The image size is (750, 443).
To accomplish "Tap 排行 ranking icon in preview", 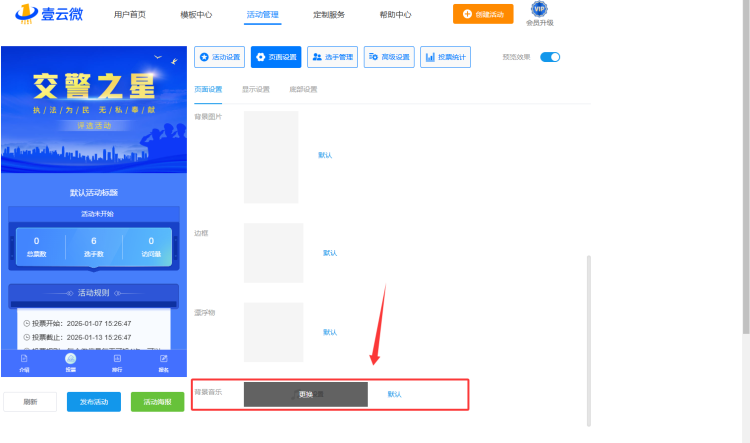I will coord(117,361).
